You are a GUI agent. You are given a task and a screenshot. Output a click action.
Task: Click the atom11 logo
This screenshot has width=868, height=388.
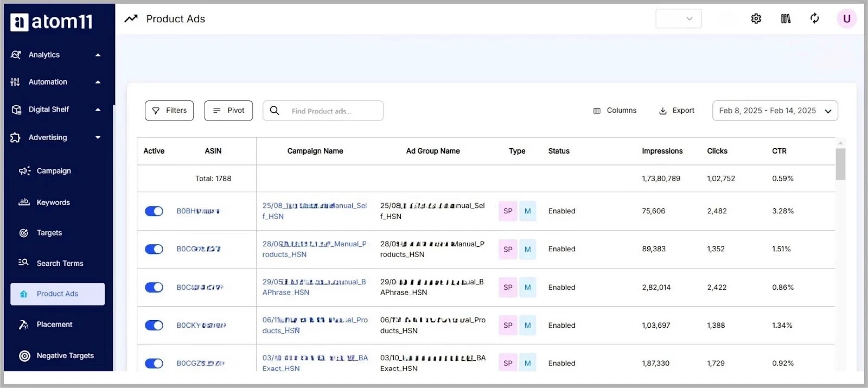pyautogui.click(x=52, y=22)
